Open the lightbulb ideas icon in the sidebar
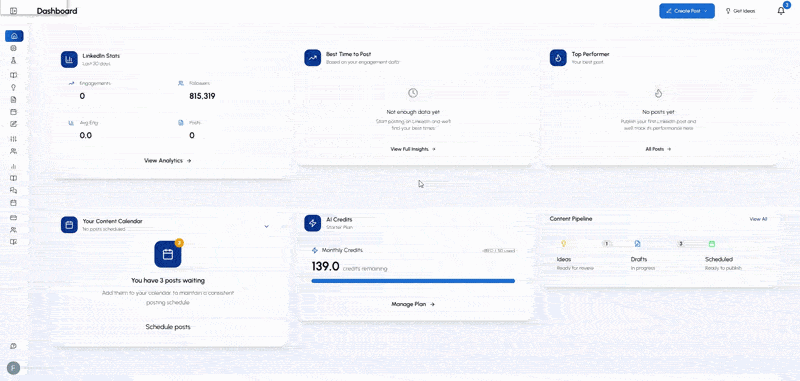 point(14,87)
